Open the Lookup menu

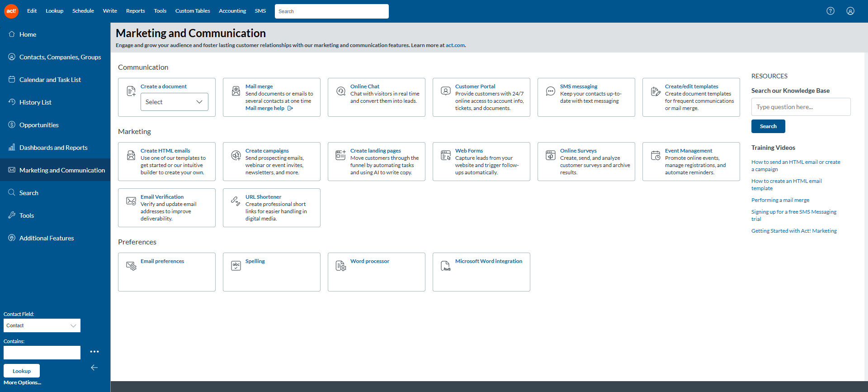[54, 11]
